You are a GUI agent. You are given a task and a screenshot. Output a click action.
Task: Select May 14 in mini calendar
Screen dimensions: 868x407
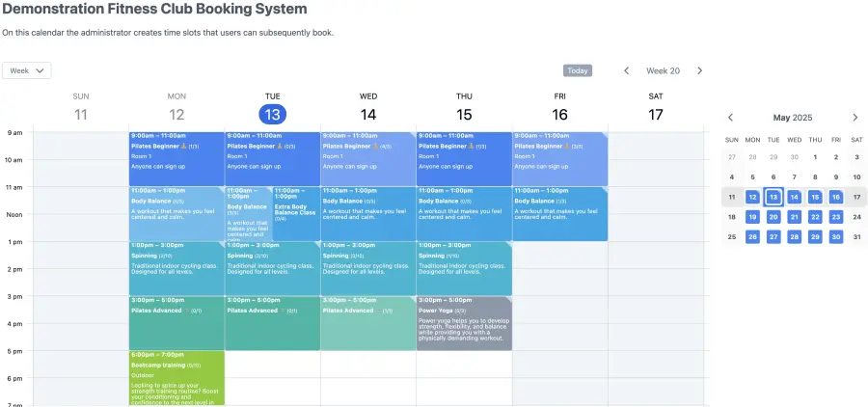point(795,197)
